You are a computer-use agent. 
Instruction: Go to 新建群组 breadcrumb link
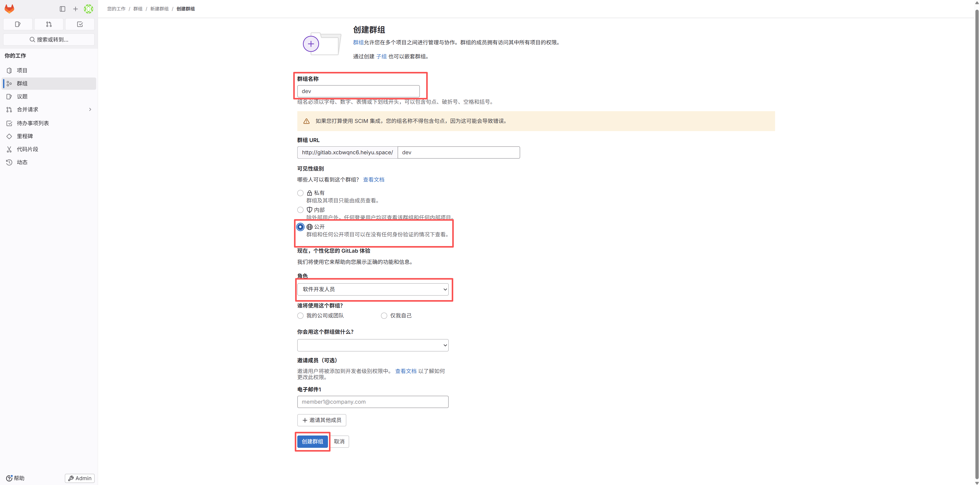(160, 9)
